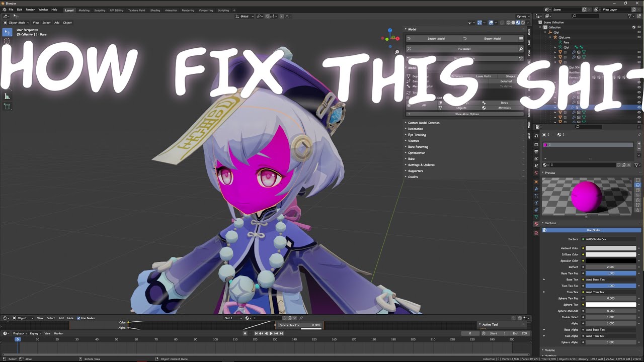The width and height of the screenshot is (644, 362).
Task: Unlink the material data-block with X
Action: pyautogui.click(x=628, y=165)
